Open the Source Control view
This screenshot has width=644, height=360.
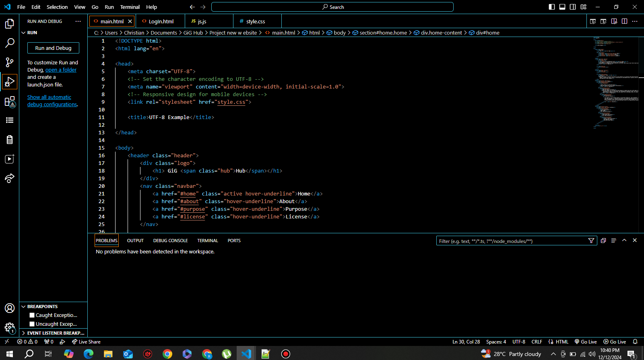[x=10, y=62]
